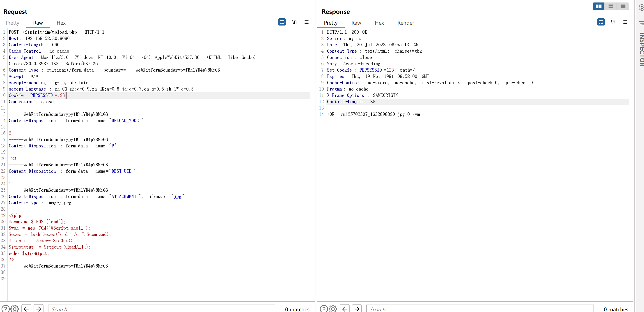Click the ATTACHMENT filename jpg line

96,197
